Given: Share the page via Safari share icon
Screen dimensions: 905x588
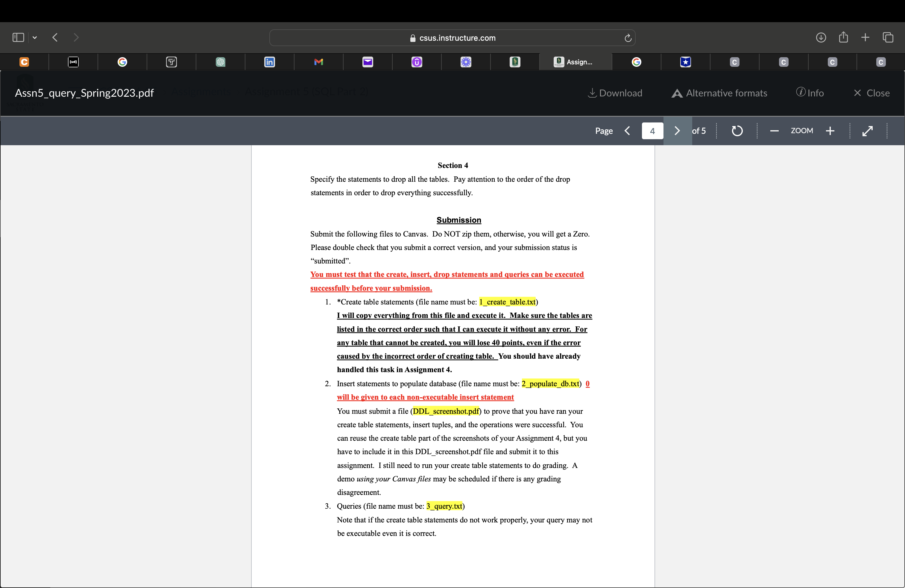Looking at the screenshot, I should pos(843,37).
